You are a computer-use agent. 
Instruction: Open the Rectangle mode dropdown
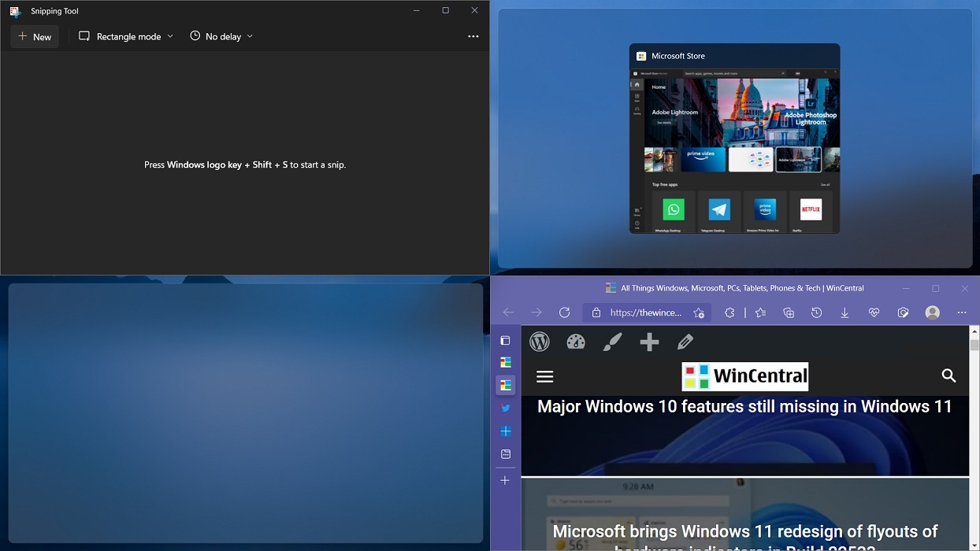coord(170,36)
